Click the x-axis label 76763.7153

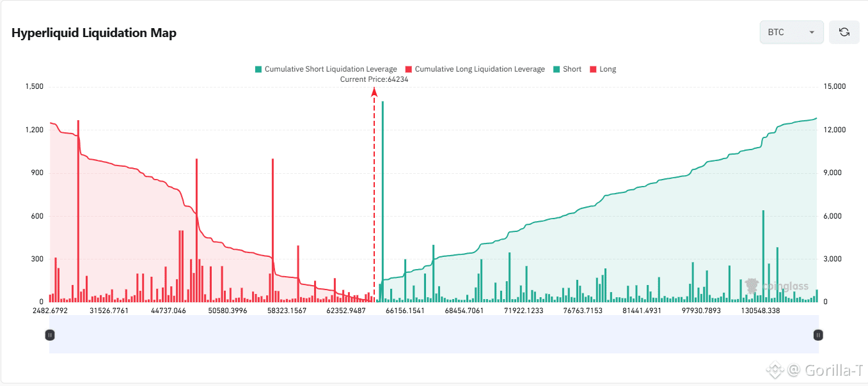[583, 311]
